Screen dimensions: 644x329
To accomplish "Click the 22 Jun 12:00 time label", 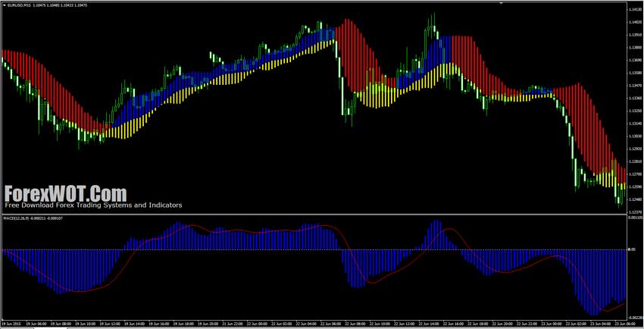I will pos(404,324).
